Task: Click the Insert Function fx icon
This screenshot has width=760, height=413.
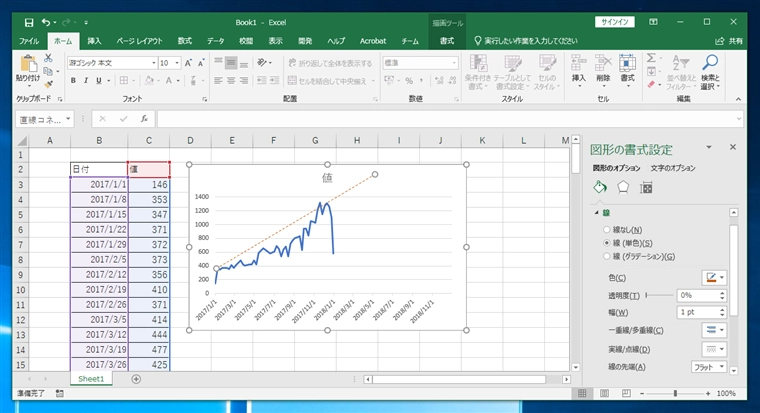Action: pos(144,119)
